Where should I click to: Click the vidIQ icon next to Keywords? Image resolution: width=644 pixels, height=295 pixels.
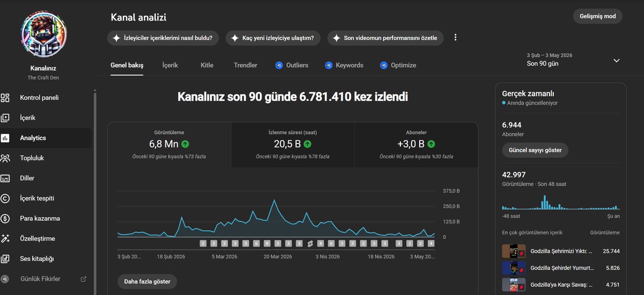[x=328, y=65]
